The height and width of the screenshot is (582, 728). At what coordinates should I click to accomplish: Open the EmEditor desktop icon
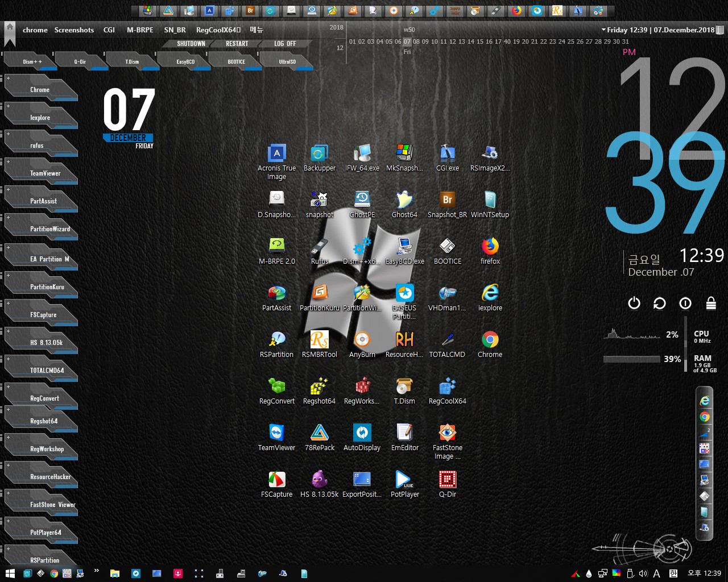404,438
